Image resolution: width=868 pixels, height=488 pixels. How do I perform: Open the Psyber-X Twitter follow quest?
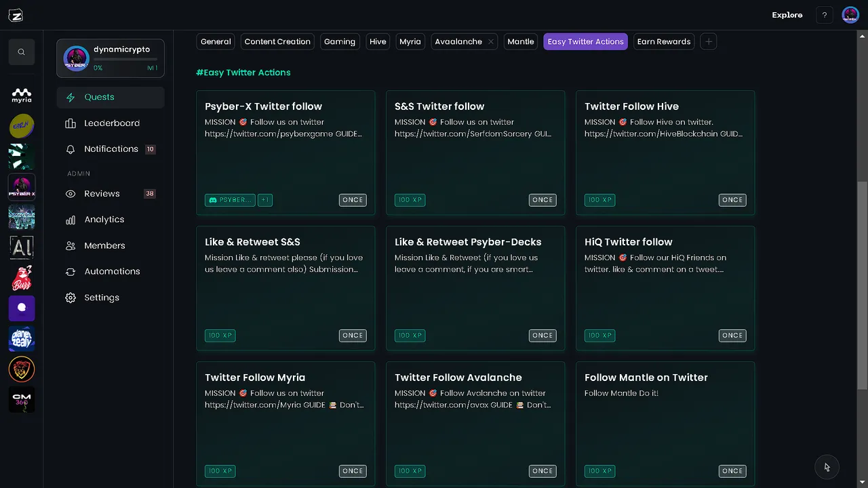(x=285, y=152)
